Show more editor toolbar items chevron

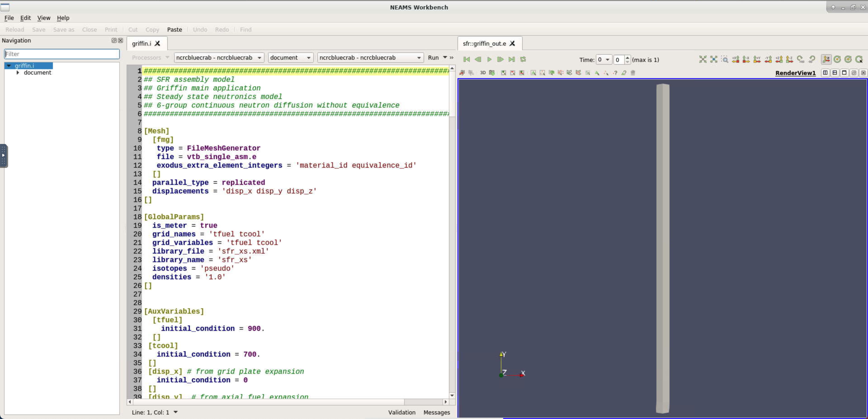pyautogui.click(x=452, y=58)
